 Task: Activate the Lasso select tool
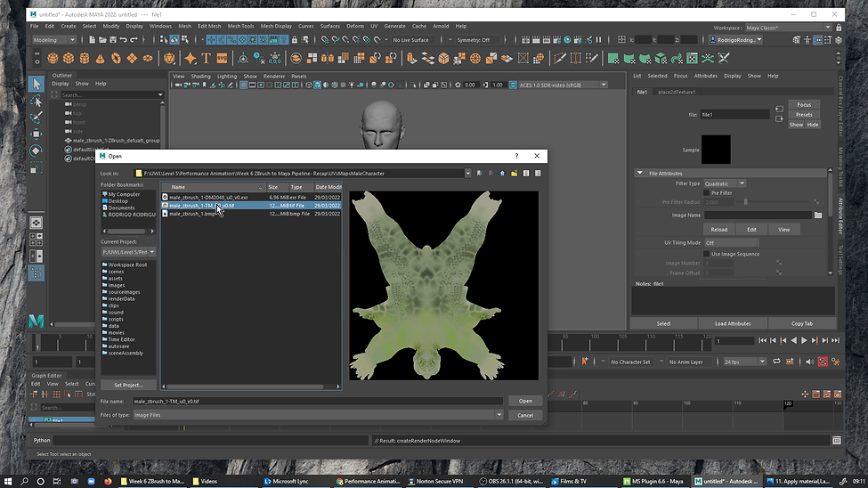coord(37,101)
